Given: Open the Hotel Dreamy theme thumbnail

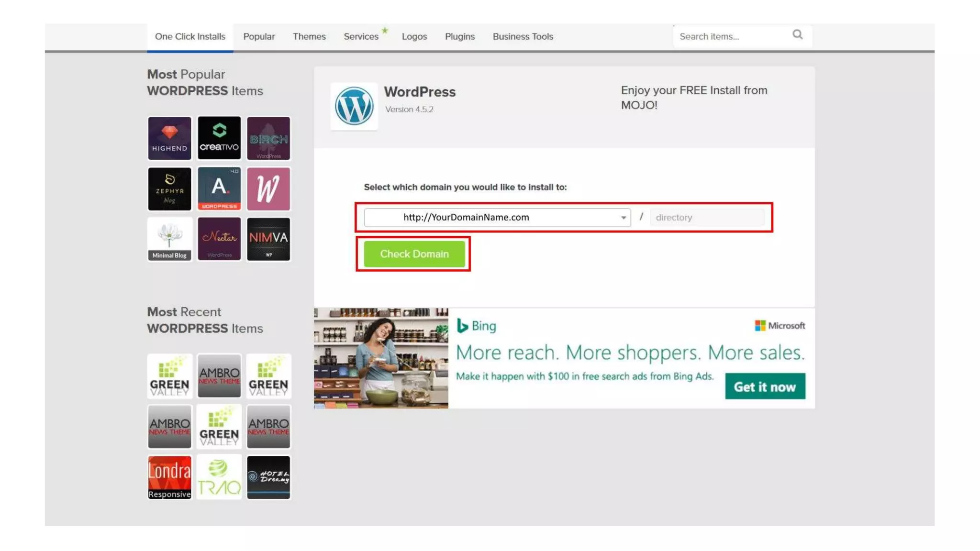Looking at the screenshot, I should [x=268, y=477].
